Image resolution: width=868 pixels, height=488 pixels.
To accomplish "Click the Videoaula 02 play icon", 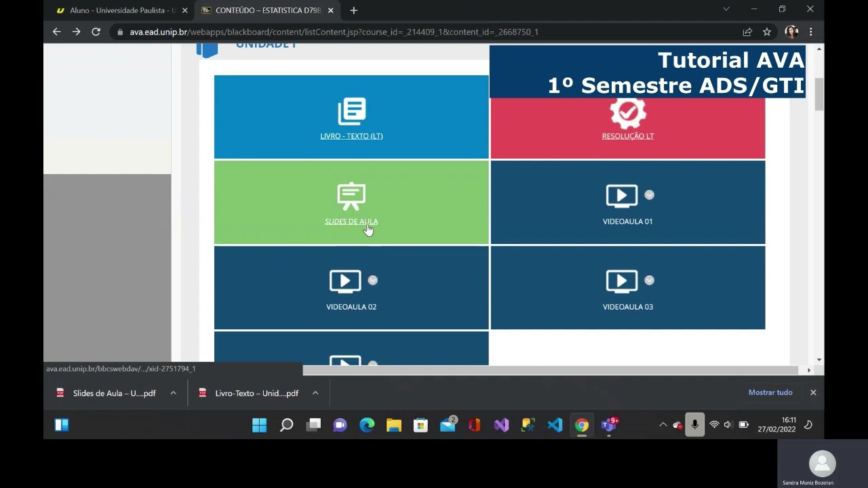I will point(345,281).
